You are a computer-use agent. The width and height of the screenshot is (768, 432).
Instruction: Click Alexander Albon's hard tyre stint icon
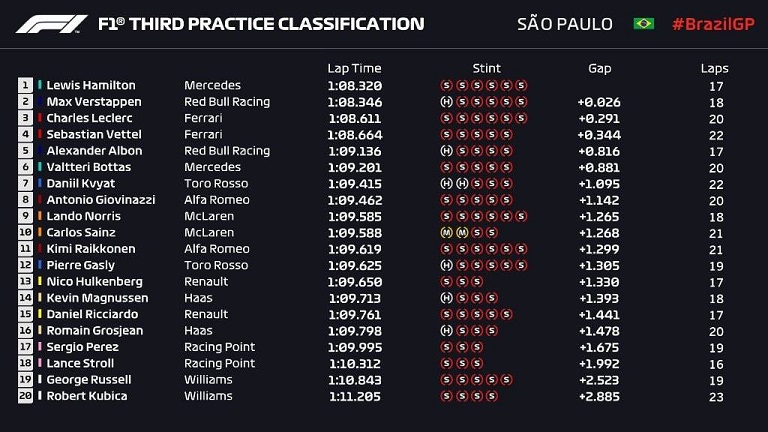[446, 151]
